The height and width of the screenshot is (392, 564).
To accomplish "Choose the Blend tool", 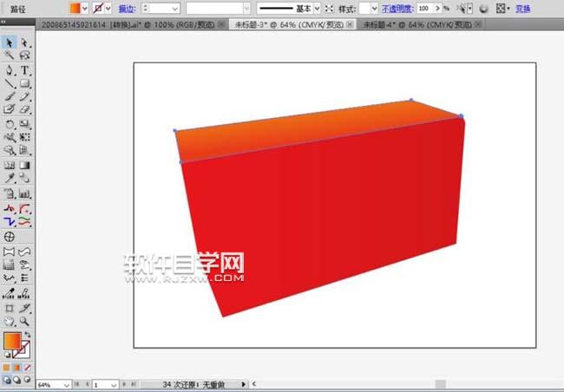I will [x=24, y=178].
